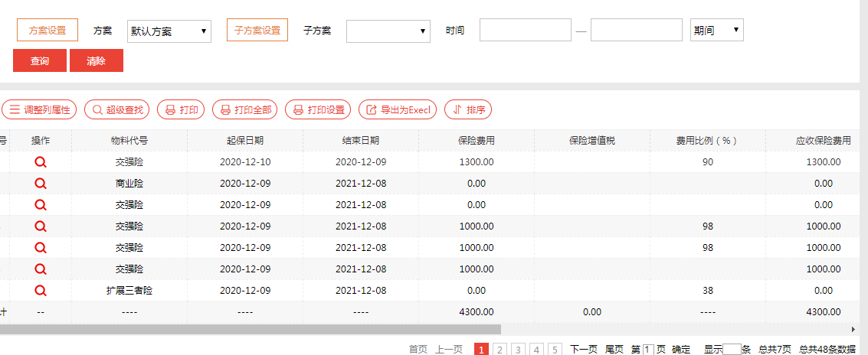The image size is (868, 355).
Task: Click the 2020-12-09 end date cell
Action: pos(361,162)
